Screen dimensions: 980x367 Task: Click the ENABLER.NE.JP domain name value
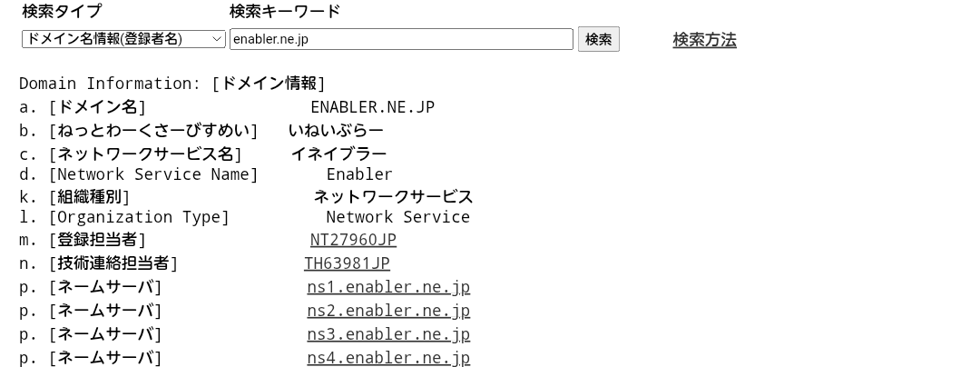[372, 107]
